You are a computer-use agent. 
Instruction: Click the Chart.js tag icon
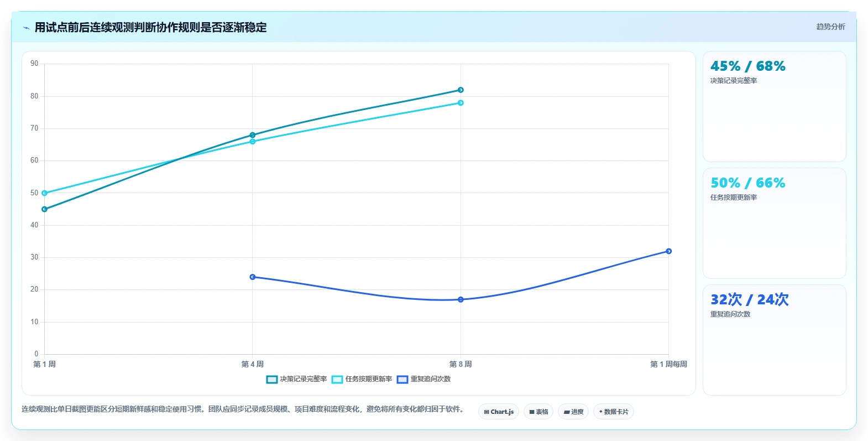click(x=487, y=412)
